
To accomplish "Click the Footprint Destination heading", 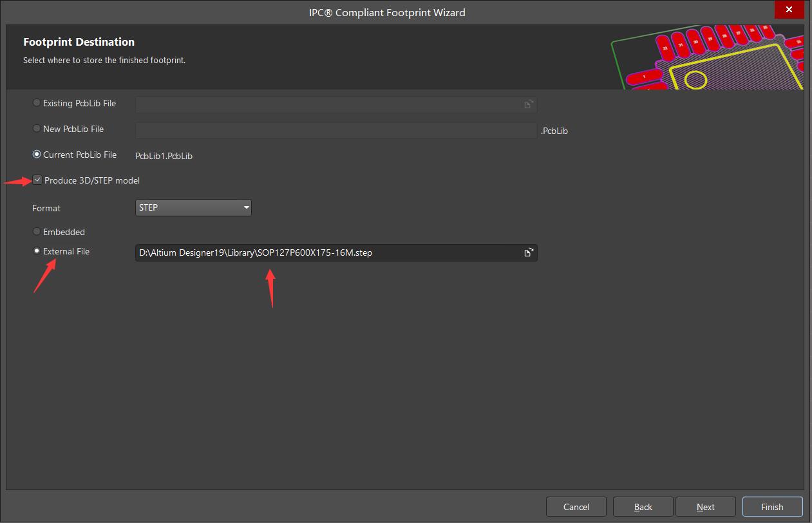I will 79,42.
